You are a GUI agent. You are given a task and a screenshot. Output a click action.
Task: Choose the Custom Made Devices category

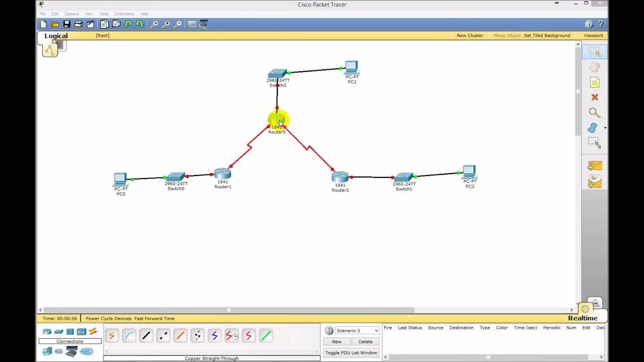tap(71, 351)
